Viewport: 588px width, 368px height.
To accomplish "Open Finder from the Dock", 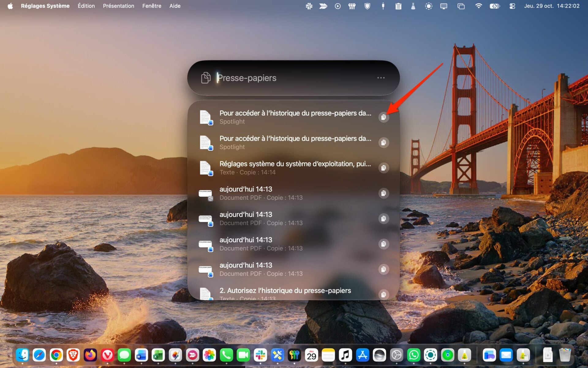I will tap(22, 355).
